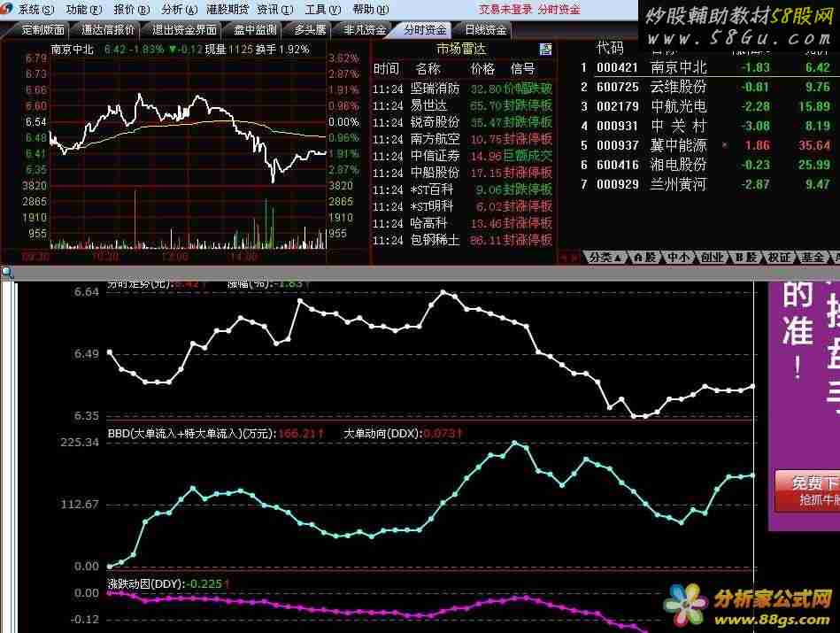Open the 功能(F) menu
This screenshot has width=840, height=633.
(x=83, y=10)
